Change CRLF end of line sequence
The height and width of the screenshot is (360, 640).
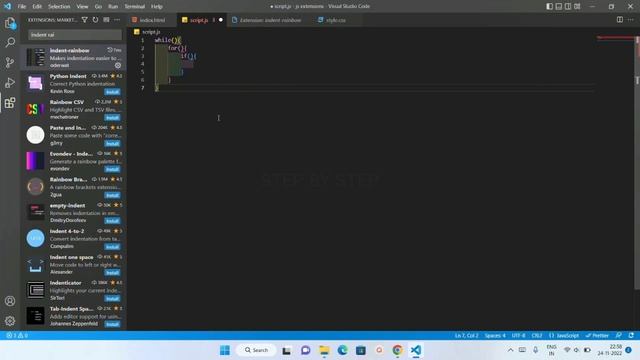click(x=537, y=336)
